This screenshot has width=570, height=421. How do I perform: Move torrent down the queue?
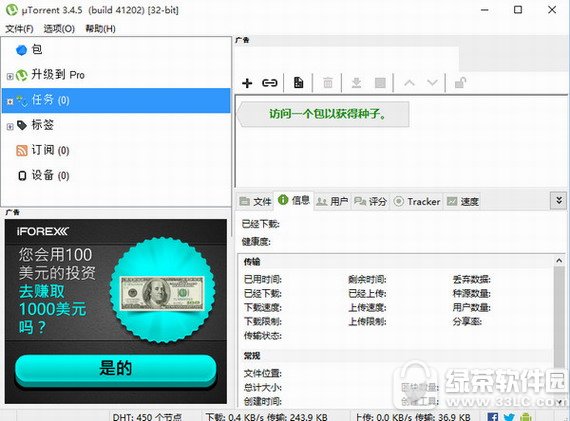pyautogui.click(x=432, y=83)
